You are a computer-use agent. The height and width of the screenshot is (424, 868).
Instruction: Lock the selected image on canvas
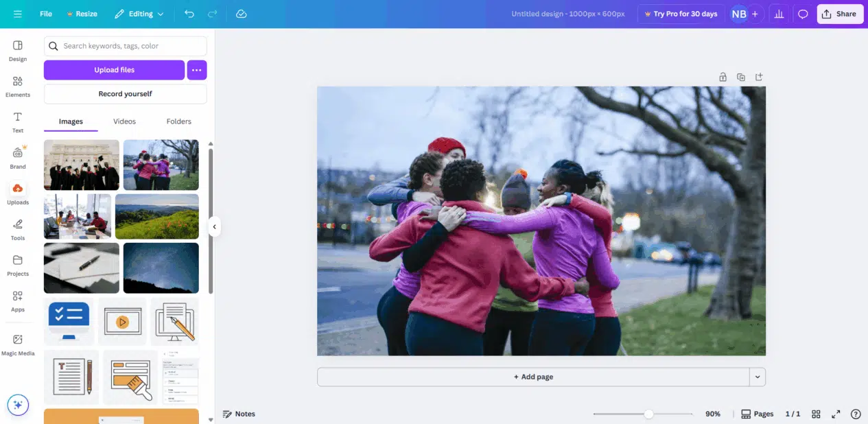coord(723,77)
